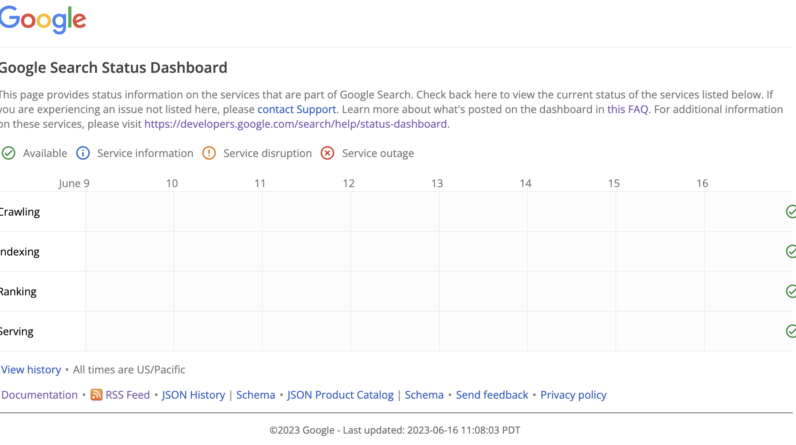Open the Privacy policy link

(x=573, y=395)
